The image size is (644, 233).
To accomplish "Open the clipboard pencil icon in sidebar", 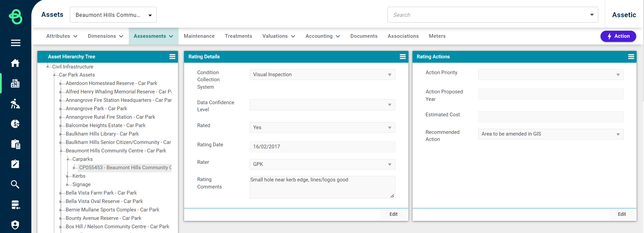I will [x=15, y=164].
